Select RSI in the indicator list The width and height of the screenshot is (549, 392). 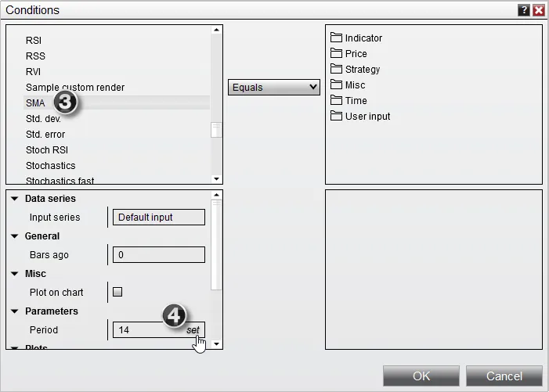(34, 40)
